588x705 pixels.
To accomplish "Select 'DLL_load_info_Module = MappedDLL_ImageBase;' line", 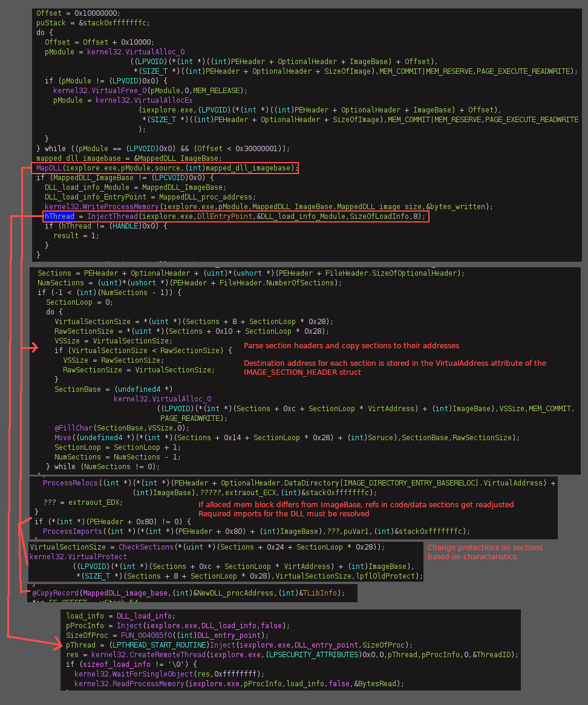I will [136, 187].
